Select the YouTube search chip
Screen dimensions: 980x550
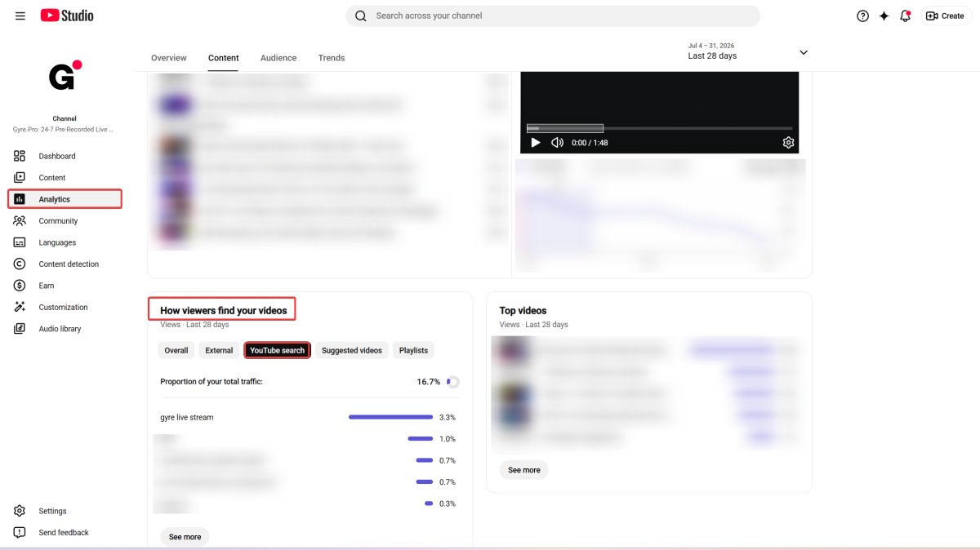click(277, 350)
